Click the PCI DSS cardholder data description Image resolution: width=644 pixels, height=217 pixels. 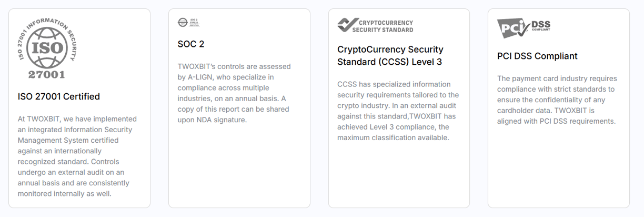[x=557, y=100]
